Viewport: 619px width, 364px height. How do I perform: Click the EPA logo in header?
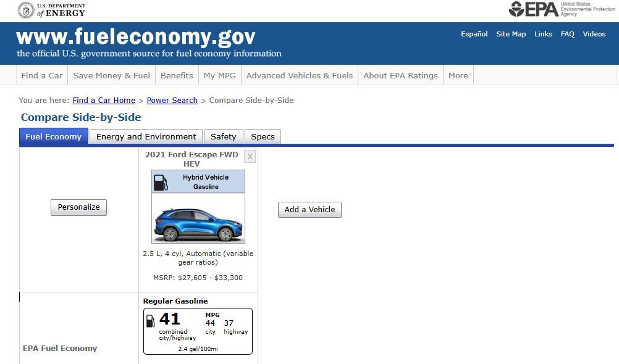click(562, 9)
